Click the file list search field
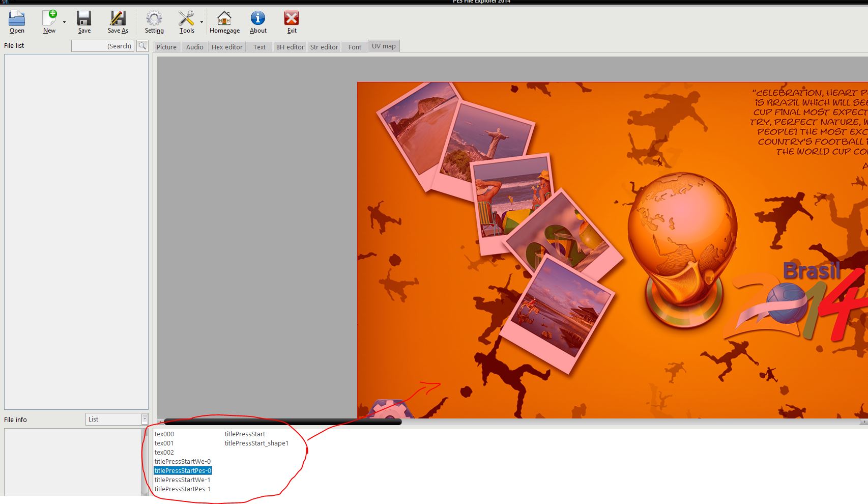The width and height of the screenshot is (868, 504). click(x=103, y=46)
